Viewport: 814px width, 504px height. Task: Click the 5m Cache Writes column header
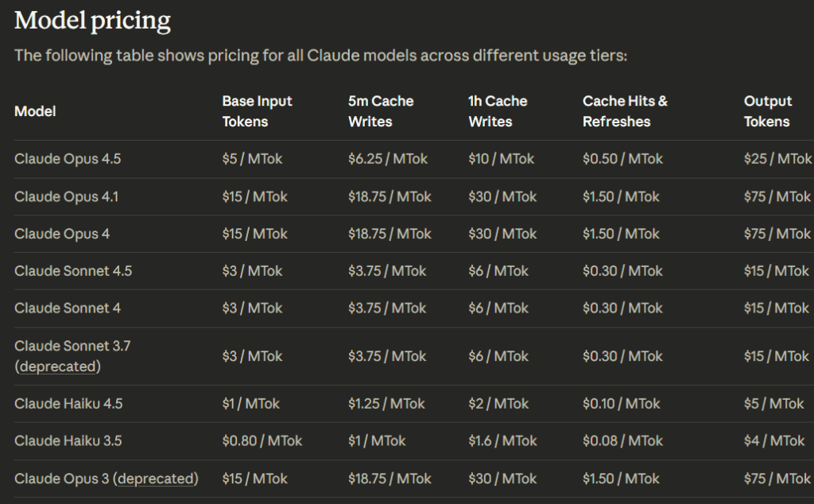380,111
